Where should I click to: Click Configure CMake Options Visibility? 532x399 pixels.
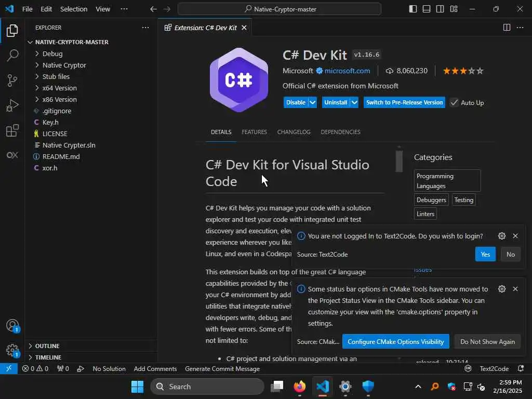click(395, 341)
